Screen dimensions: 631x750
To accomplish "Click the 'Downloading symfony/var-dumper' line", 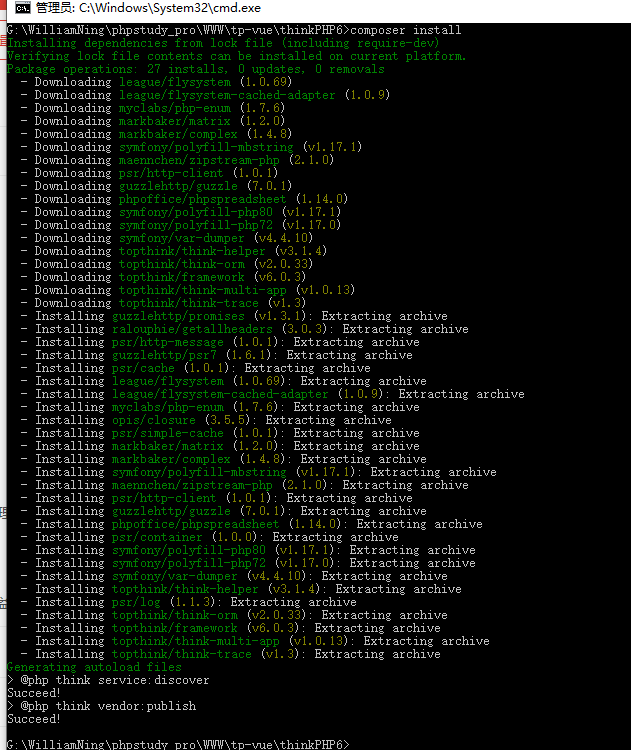I will (x=166, y=238).
